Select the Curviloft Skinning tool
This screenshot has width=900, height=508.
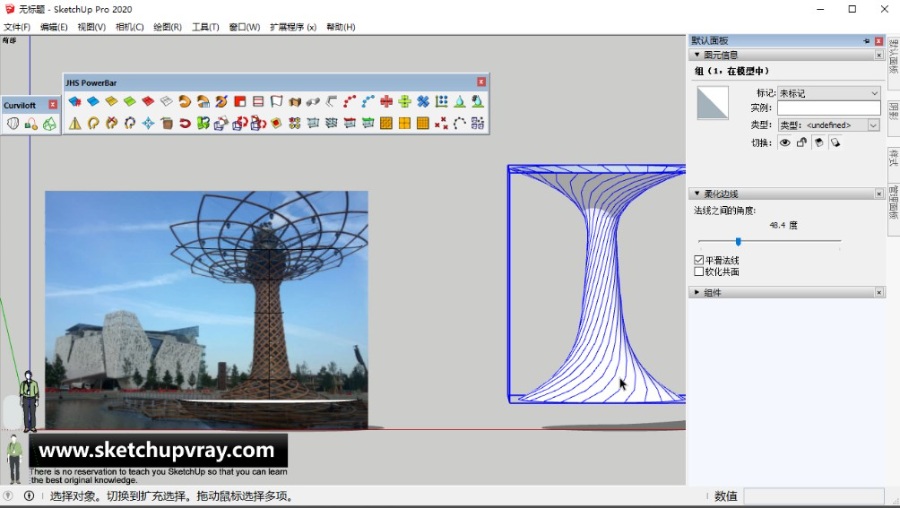point(49,123)
